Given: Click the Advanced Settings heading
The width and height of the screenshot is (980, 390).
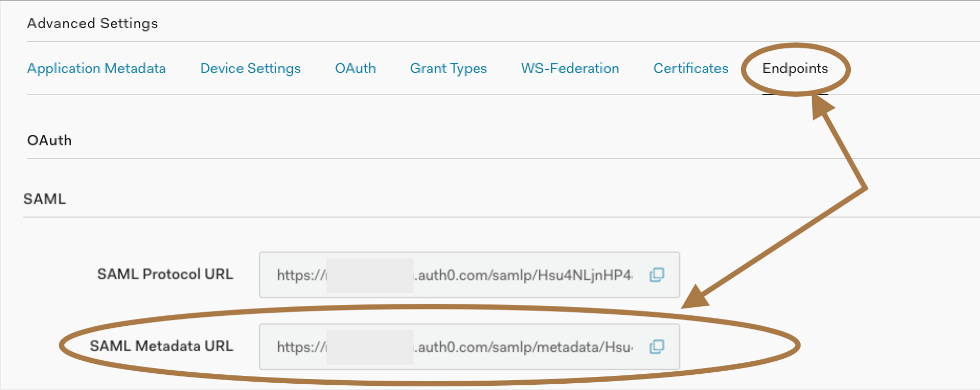Looking at the screenshot, I should 93,24.
